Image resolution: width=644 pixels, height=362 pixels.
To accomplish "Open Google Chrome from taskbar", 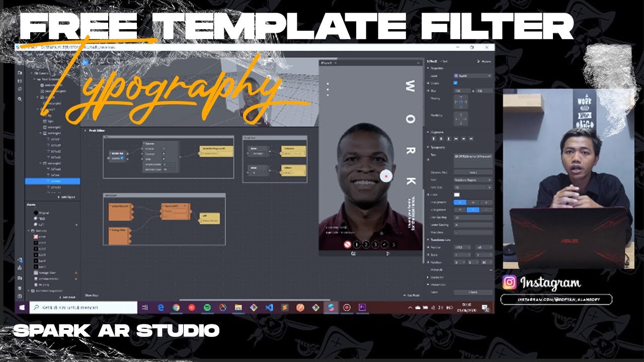I will 176,307.
